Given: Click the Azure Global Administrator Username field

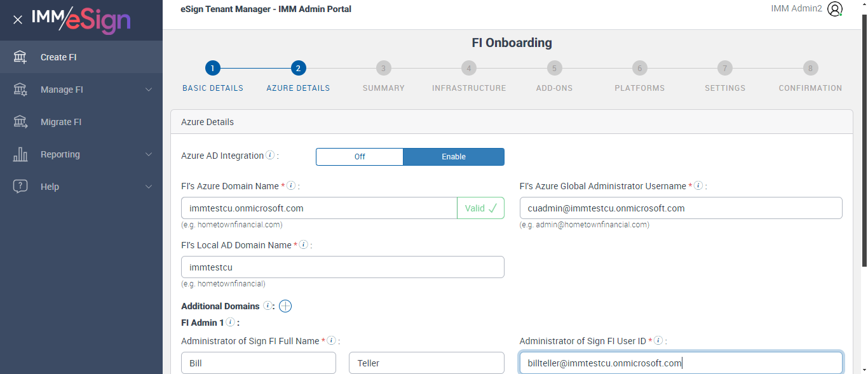Looking at the screenshot, I should (681, 208).
